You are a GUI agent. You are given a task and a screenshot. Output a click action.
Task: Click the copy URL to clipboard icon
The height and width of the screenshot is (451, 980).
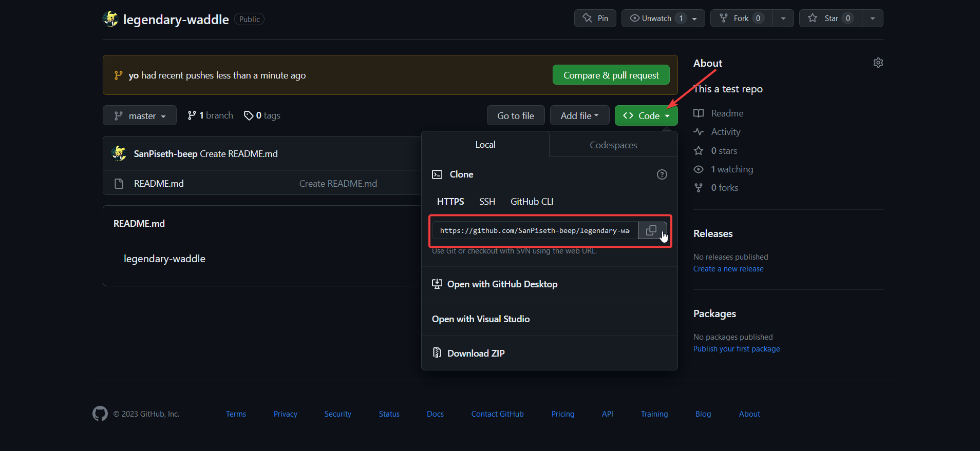[651, 230]
